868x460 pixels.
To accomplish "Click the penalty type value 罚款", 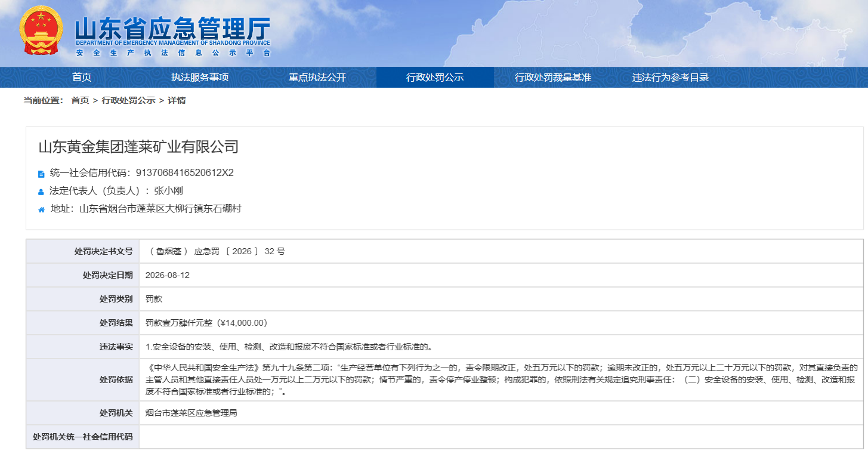I will [154, 299].
